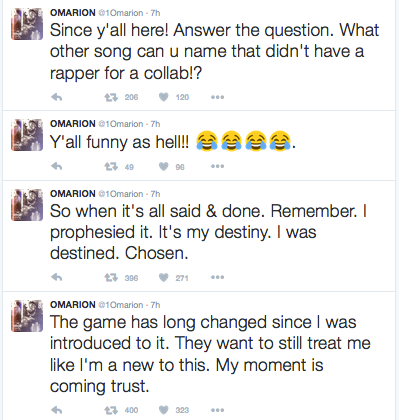Reply to the 'Y'all funny as hell' tweet

tap(57, 166)
